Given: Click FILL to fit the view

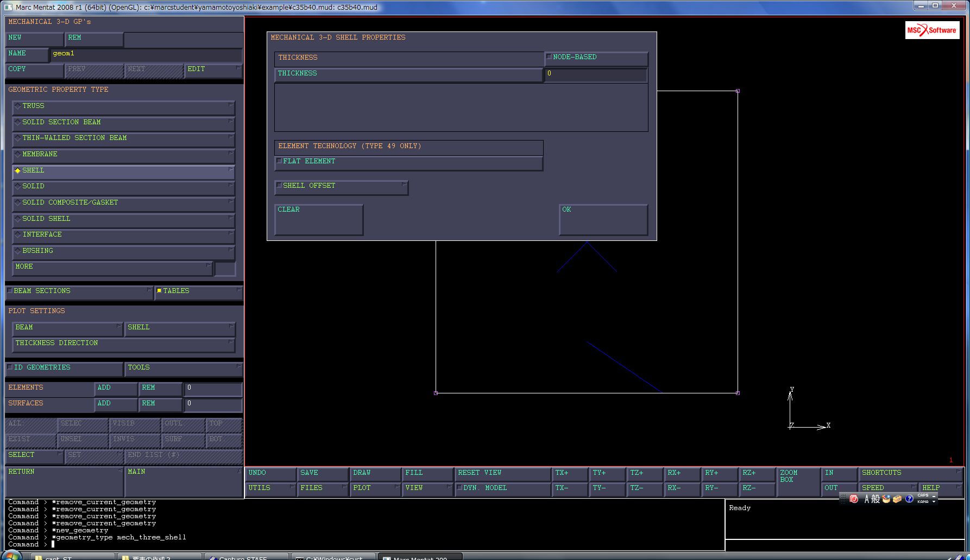Looking at the screenshot, I should 427,474.
